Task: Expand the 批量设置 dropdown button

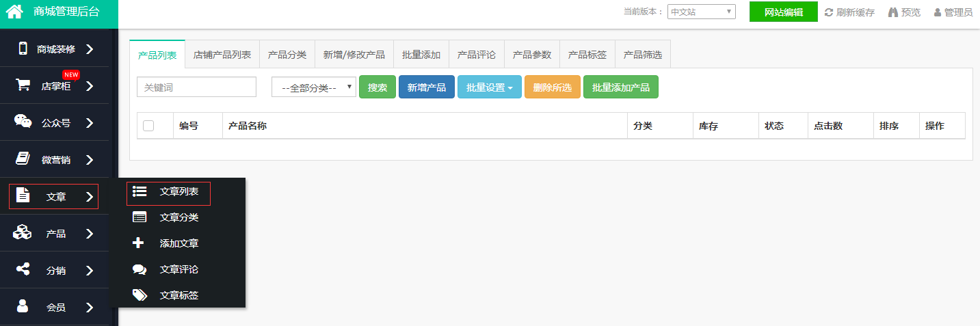Action: pyautogui.click(x=489, y=87)
